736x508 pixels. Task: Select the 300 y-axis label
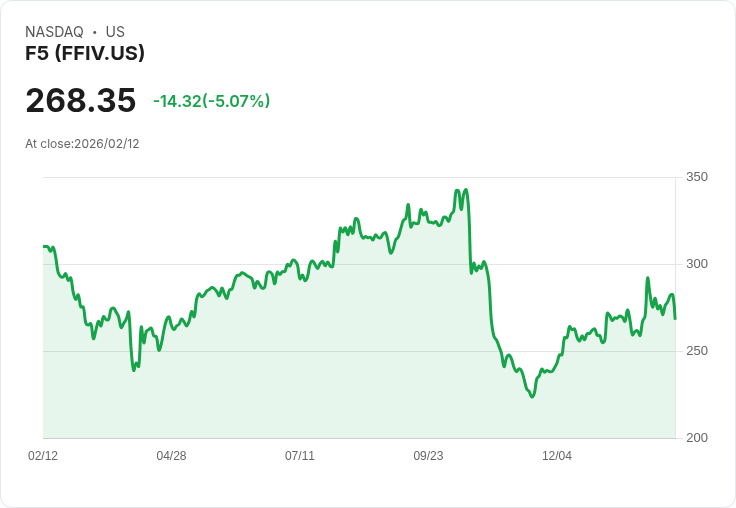(x=697, y=264)
